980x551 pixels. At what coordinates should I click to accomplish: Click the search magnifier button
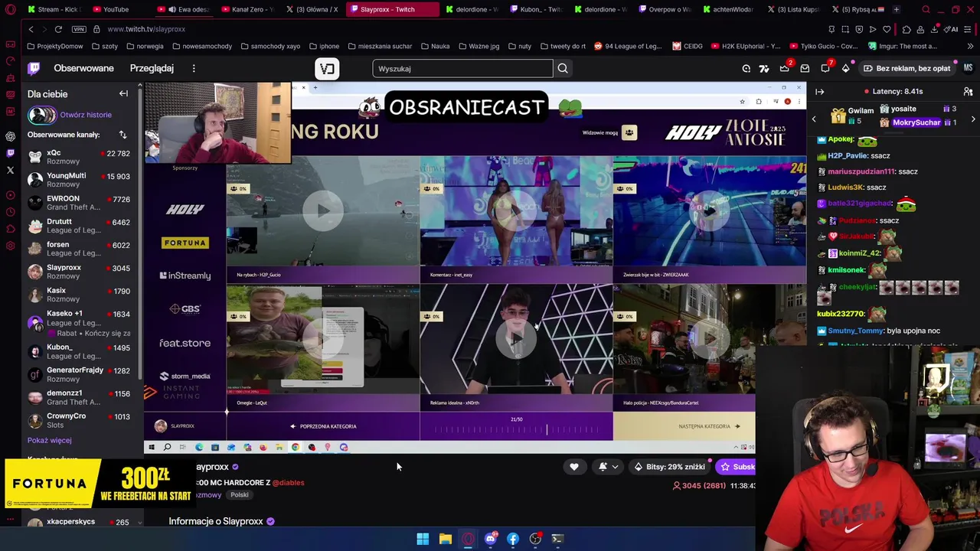point(563,68)
